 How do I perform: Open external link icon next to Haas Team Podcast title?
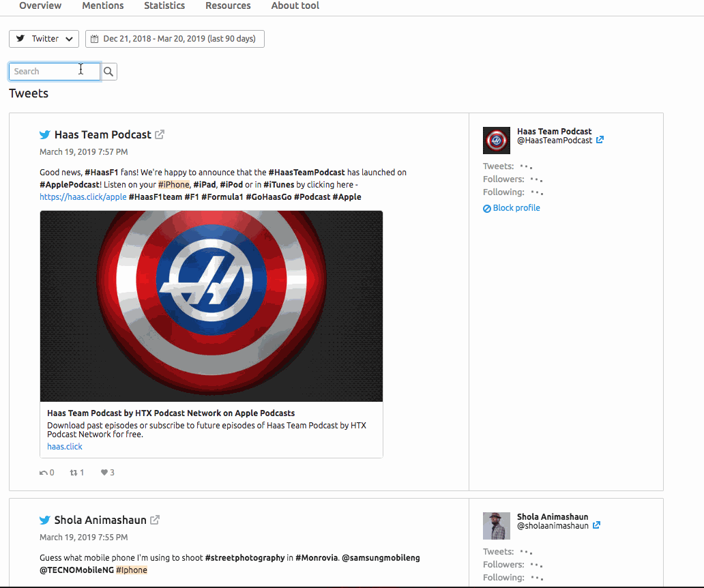(160, 134)
